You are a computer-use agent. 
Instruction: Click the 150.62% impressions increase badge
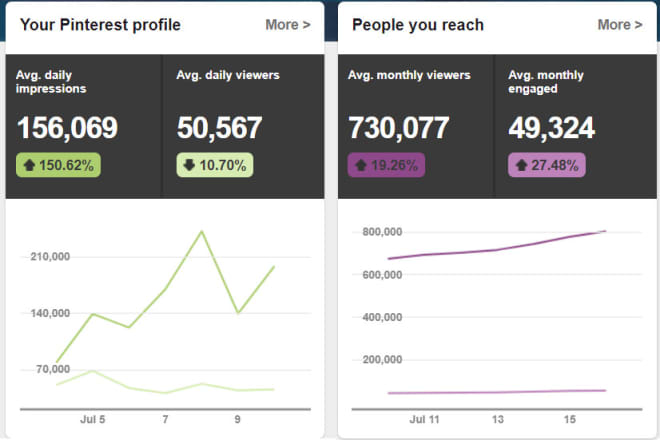coord(59,165)
